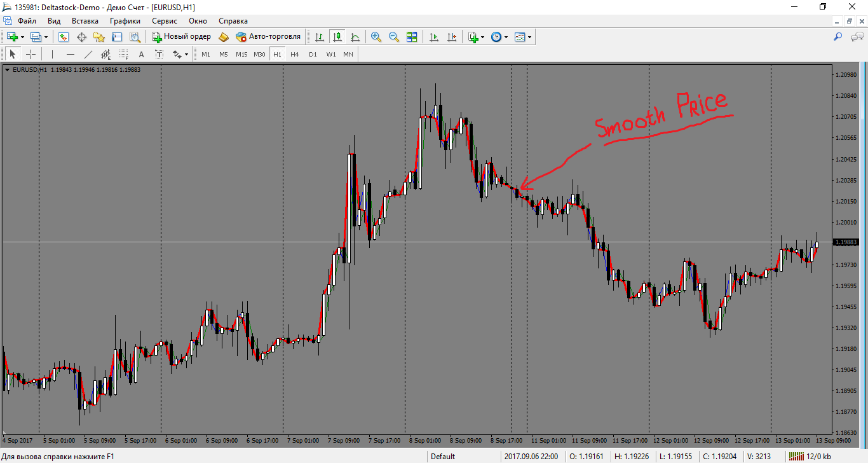This screenshot has width=868, height=463.
Task: Select text A drawing tool
Action: (x=142, y=54)
